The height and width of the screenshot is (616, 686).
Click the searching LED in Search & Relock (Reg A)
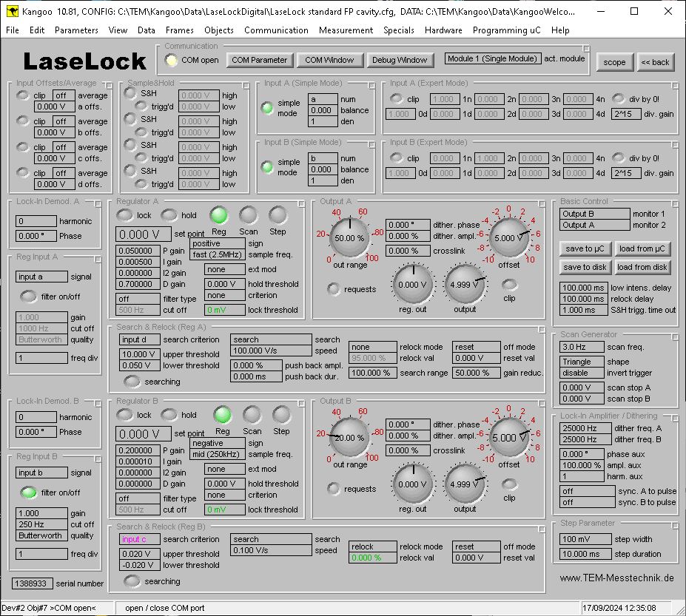(x=132, y=382)
